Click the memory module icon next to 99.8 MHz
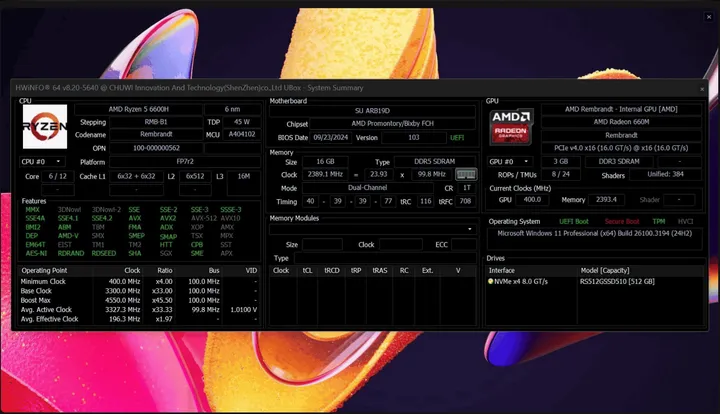The height and width of the screenshot is (414, 720). [x=466, y=174]
